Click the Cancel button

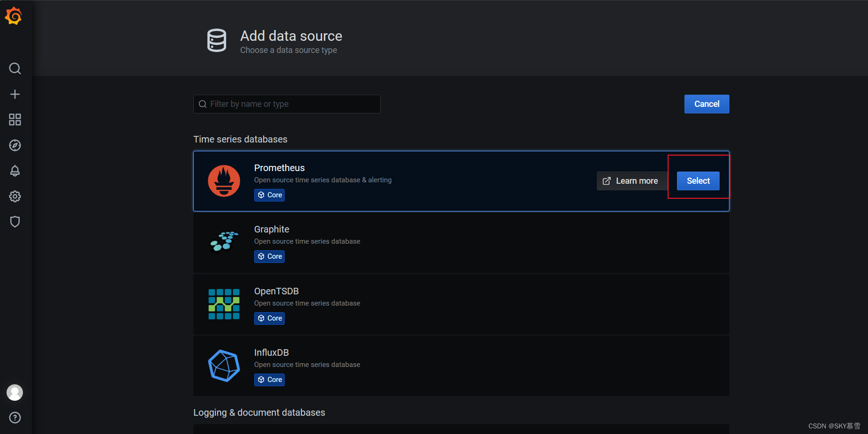pyautogui.click(x=706, y=104)
